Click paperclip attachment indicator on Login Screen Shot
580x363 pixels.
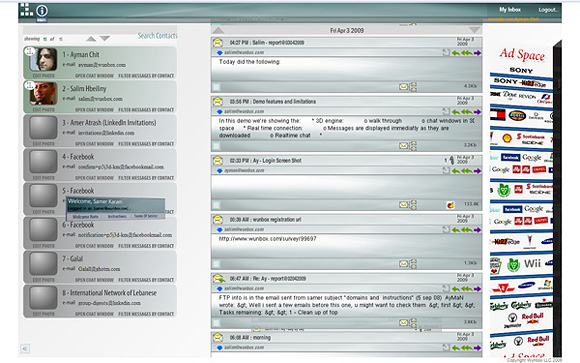(x=451, y=160)
